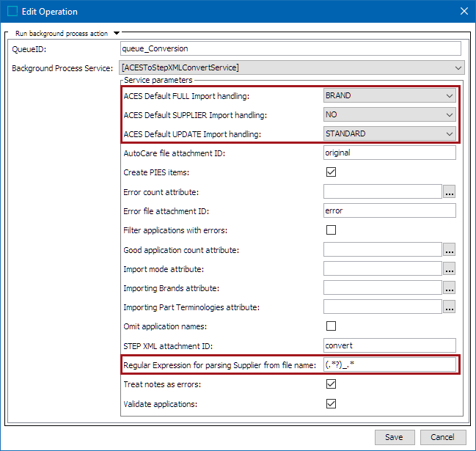Open browse button for Good application count attribute
The image size is (476, 451).
pyautogui.click(x=450, y=249)
